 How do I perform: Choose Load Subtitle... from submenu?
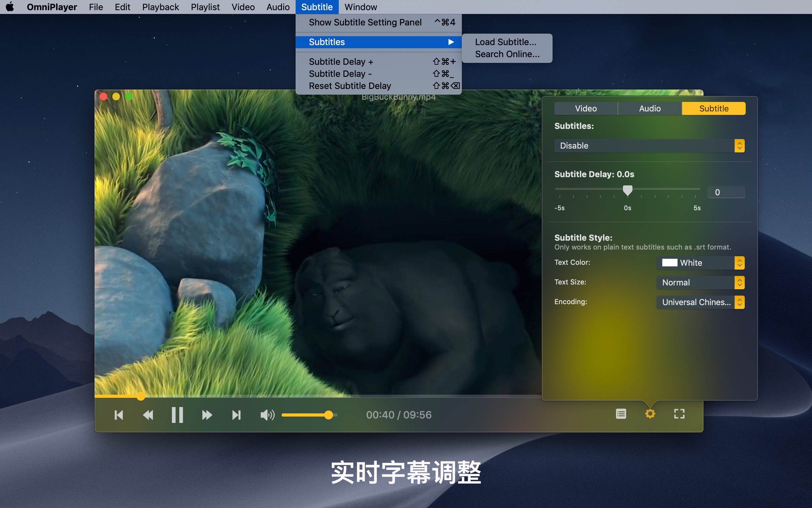coord(507,42)
